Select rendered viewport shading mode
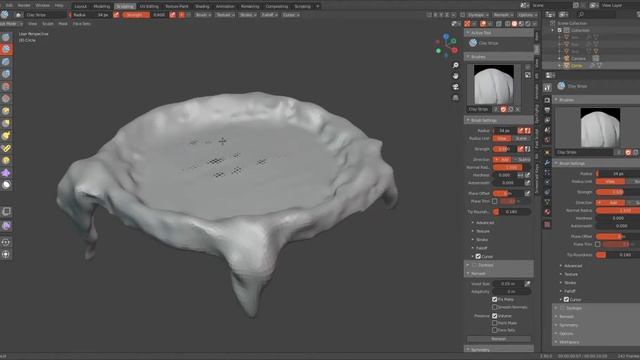The image size is (640, 360). pos(528,24)
